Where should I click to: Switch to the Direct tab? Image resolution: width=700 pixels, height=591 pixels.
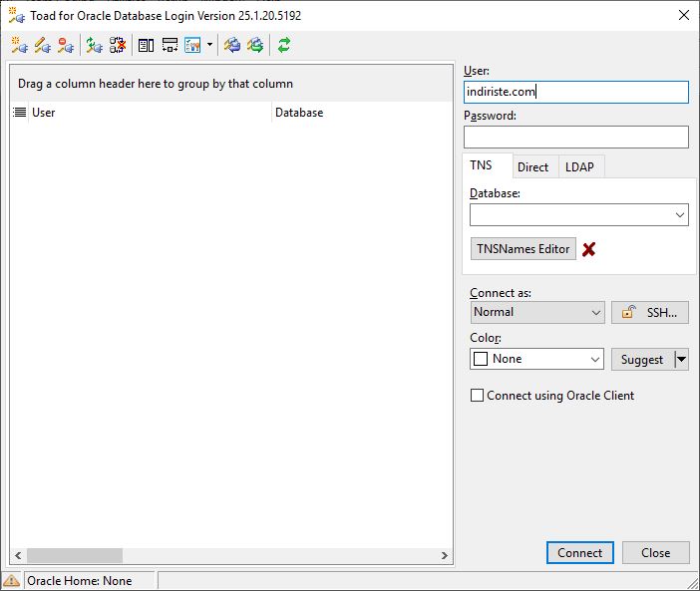(x=535, y=167)
